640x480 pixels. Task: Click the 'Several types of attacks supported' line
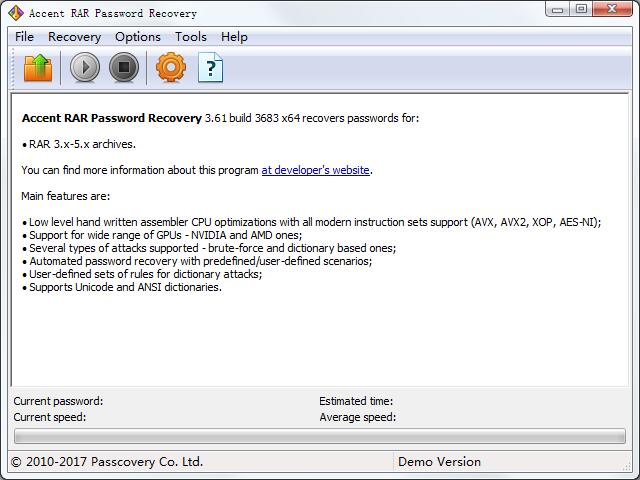[209, 248]
